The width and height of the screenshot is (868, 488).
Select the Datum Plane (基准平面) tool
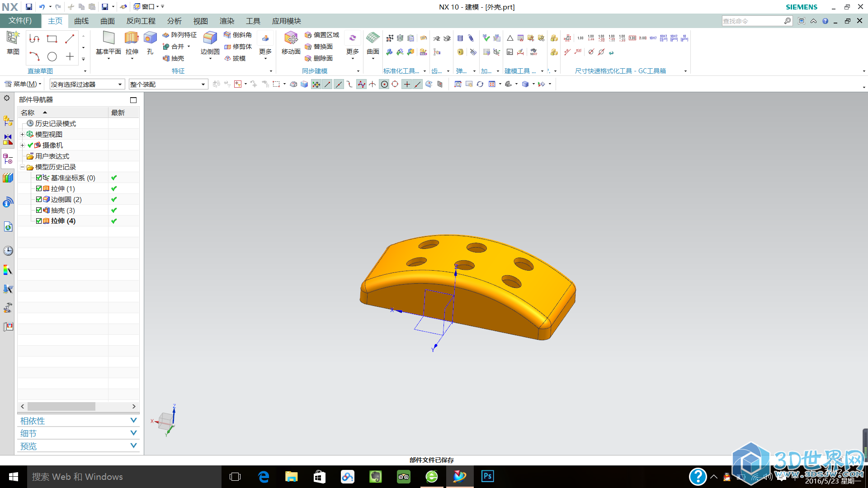tap(108, 43)
